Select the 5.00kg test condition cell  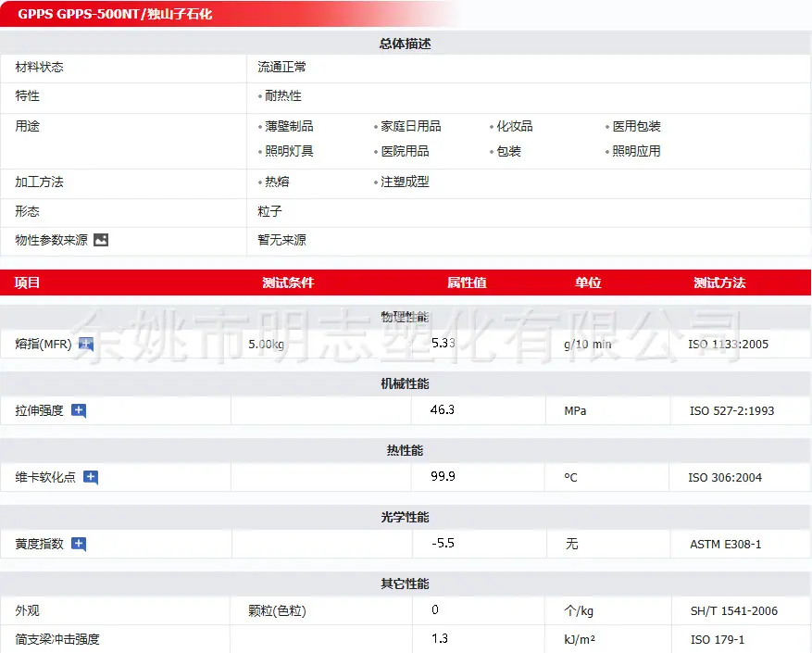(266, 345)
